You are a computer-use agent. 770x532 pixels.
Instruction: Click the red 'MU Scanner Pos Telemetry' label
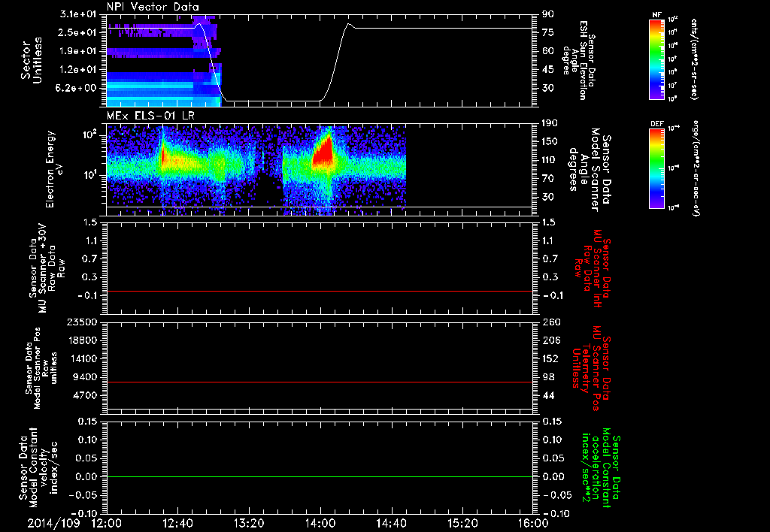(x=593, y=368)
